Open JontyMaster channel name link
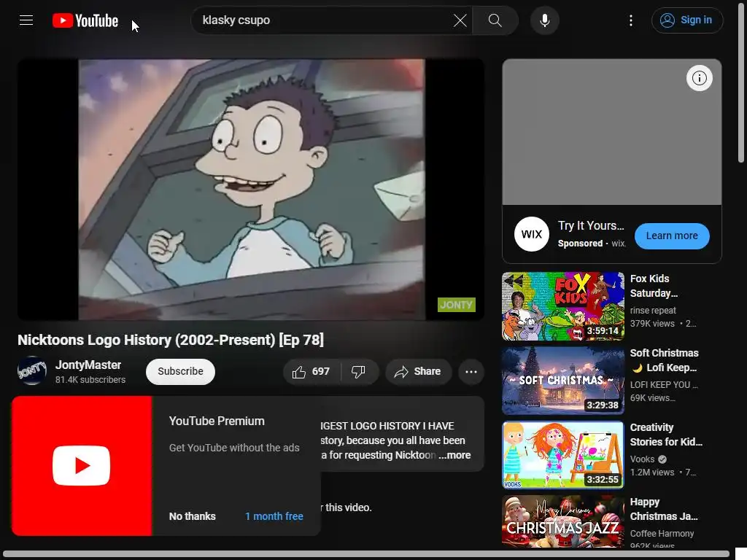This screenshot has height=560, width=747. [88, 365]
